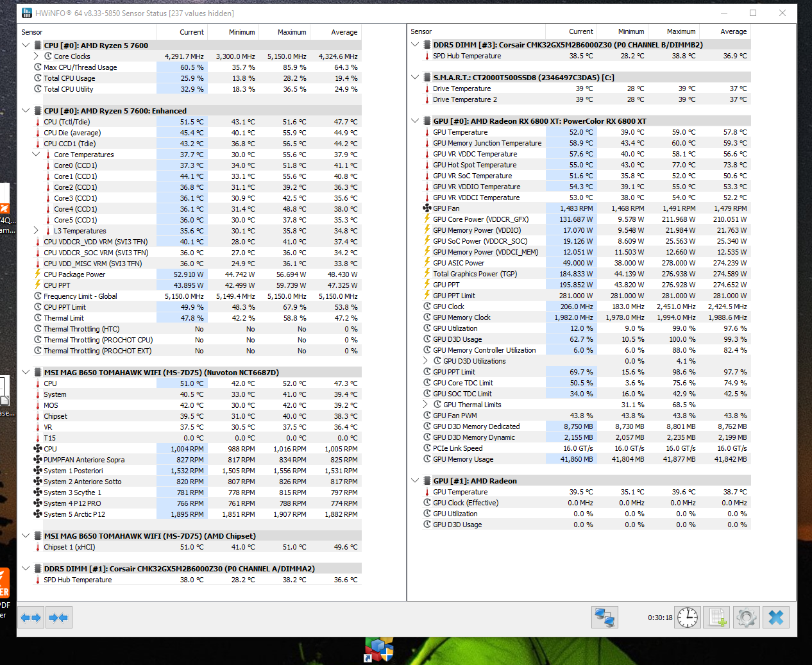Select the Frequency Limit - Global row
This screenshot has width=812, height=665.
click(197, 296)
